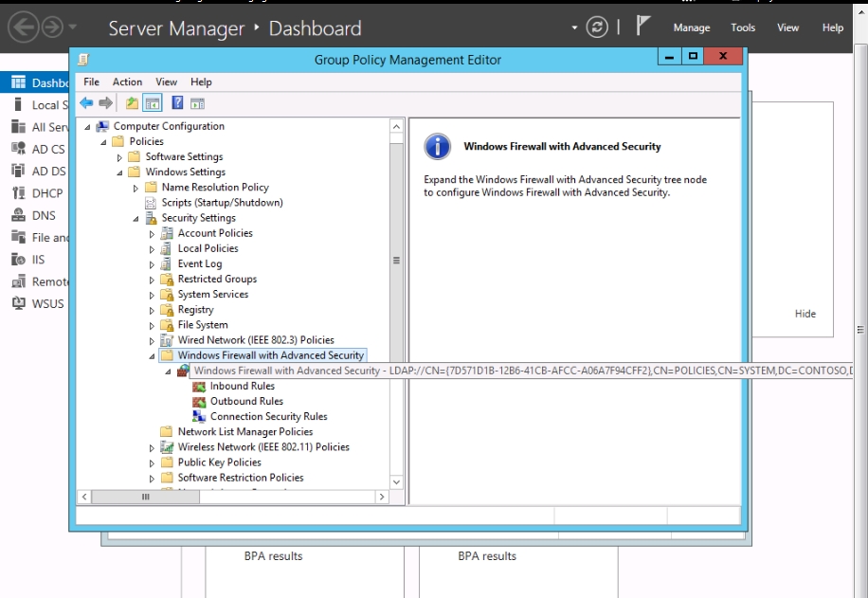Click tree pane scroll-down arrow
Viewport: 868px width, 598px height.
(x=396, y=481)
